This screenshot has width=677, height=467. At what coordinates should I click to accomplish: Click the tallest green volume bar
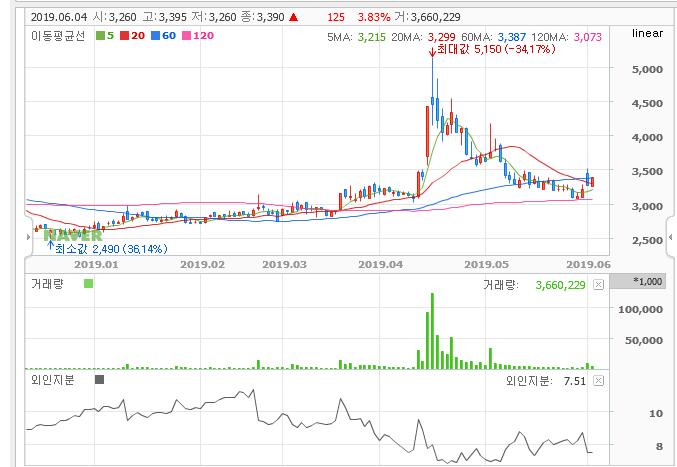click(x=432, y=331)
